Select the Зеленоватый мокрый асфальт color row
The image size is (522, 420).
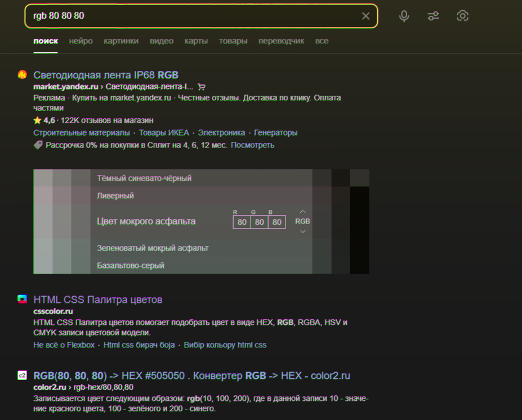click(x=201, y=248)
